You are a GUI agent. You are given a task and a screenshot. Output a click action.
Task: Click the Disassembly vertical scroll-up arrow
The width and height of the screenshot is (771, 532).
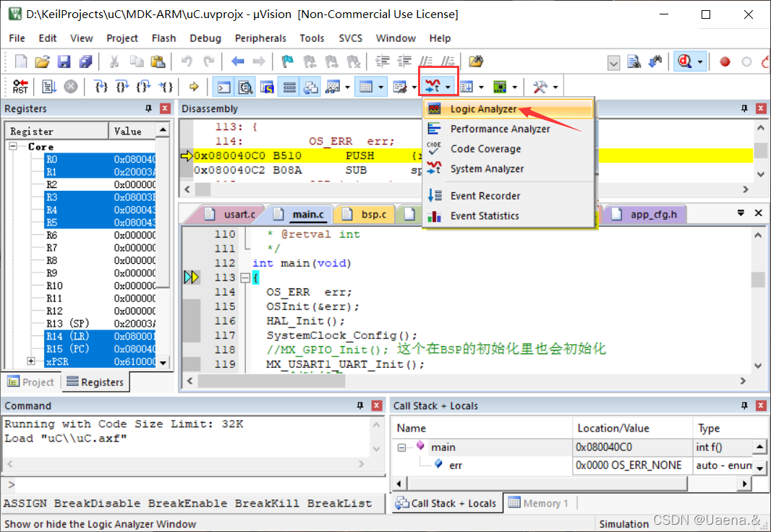tap(760, 127)
